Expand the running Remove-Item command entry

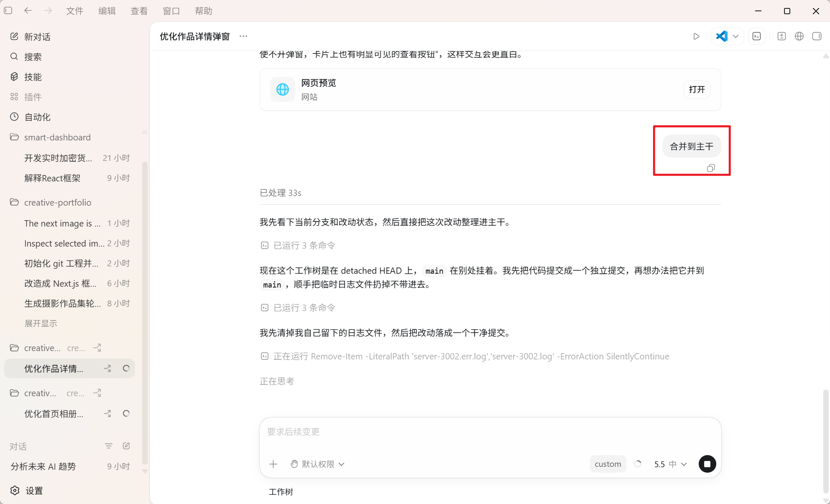point(465,356)
